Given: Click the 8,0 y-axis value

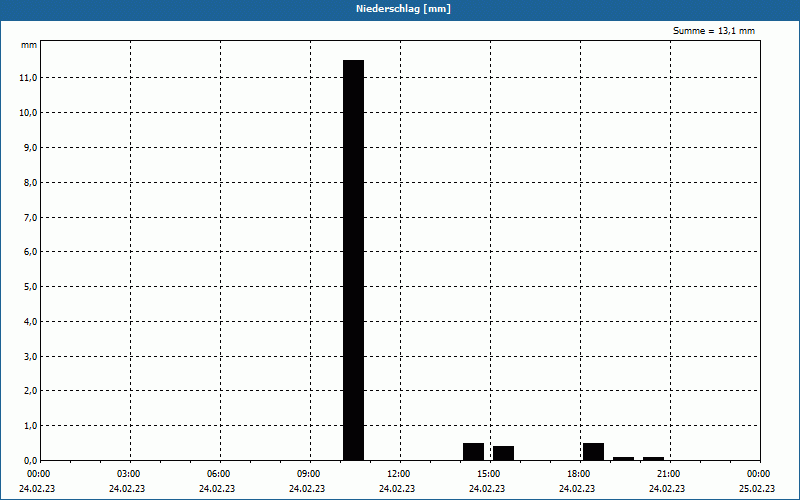Looking at the screenshot, I should (30, 182).
